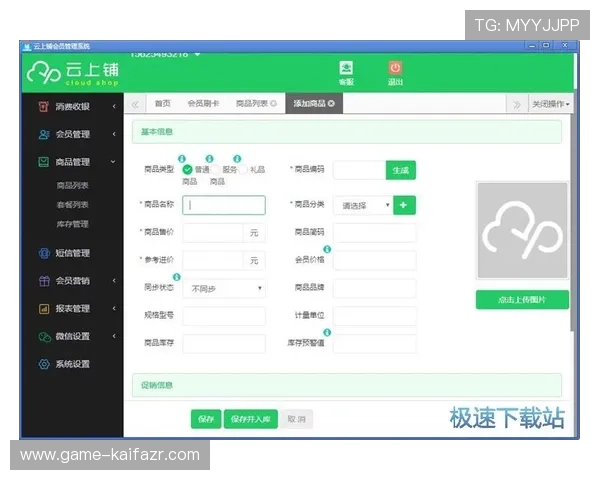Close the 商品列表 tab with its x

[273, 103]
